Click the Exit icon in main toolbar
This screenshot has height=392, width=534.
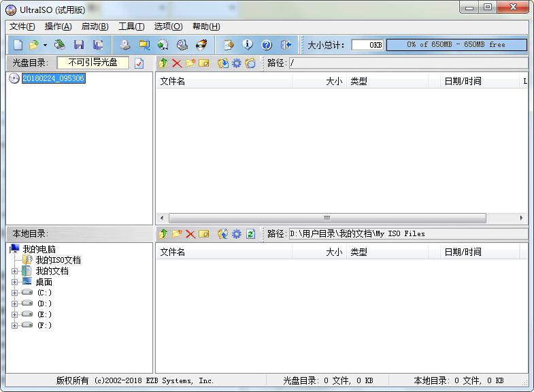pyautogui.click(x=286, y=45)
